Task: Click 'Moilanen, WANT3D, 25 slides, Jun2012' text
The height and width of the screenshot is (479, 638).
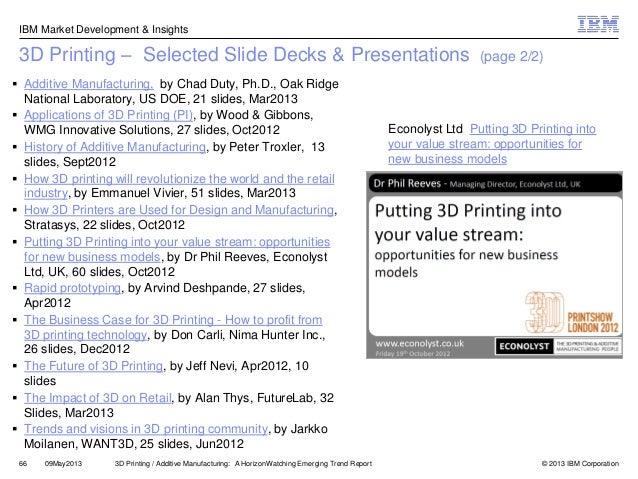Action: tap(134, 444)
